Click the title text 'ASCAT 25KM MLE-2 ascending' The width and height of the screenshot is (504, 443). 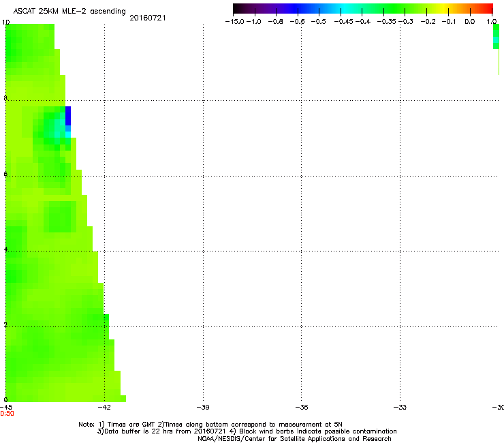point(69,12)
